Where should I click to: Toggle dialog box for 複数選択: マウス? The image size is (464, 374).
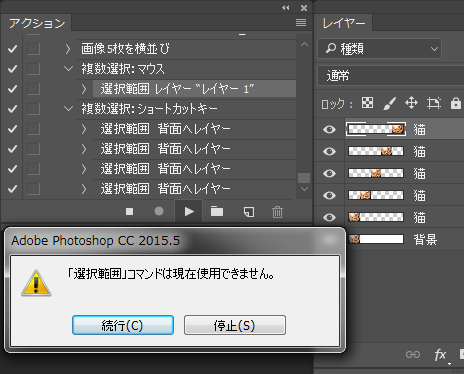33,69
